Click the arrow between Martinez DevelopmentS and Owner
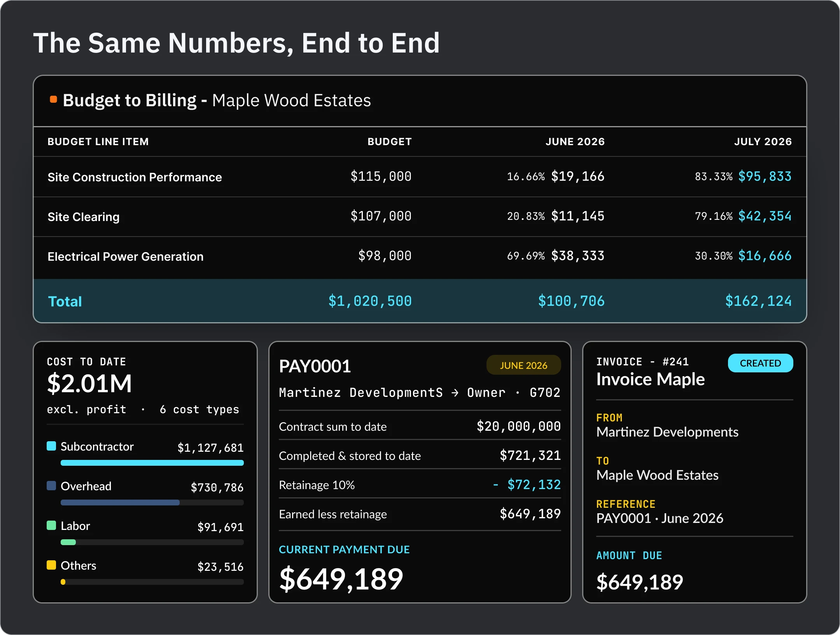Image resolution: width=840 pixels, height=635 pixels. (x=455, y=393)
